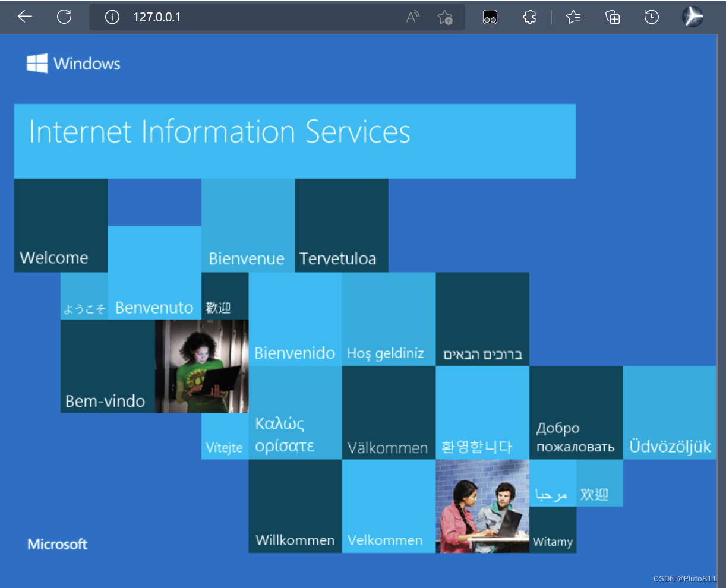Click the Vítejte tile
This screenshot has height=588, width=726.
click(225, 436)
